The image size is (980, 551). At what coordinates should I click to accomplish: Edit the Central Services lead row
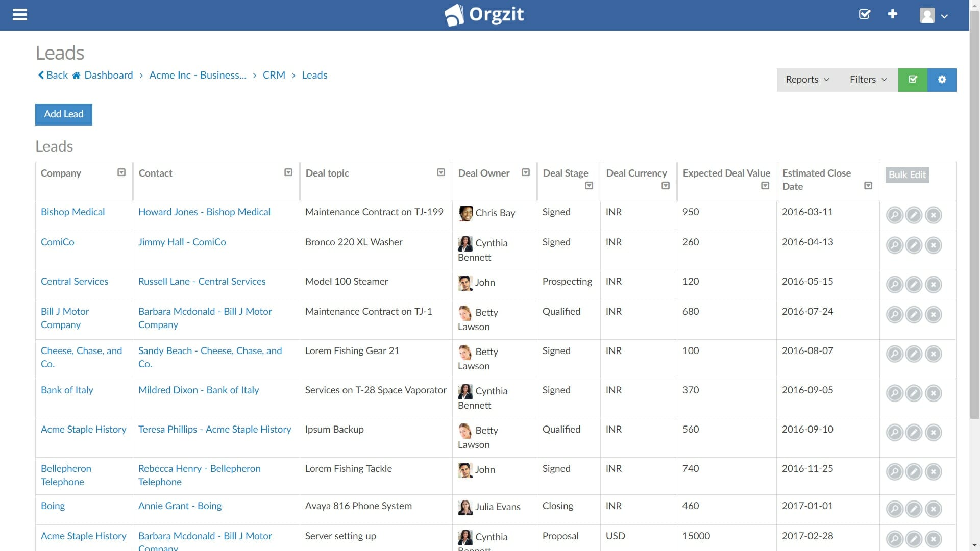[x=914, y=285]
